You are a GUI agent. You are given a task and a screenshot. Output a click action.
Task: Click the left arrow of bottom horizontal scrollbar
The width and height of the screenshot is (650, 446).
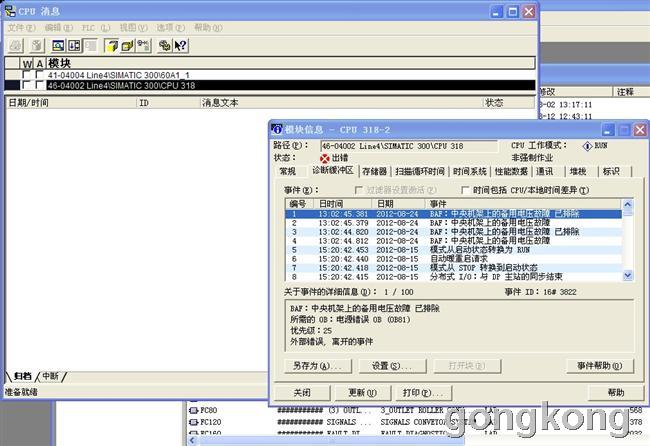coord(192,440)
